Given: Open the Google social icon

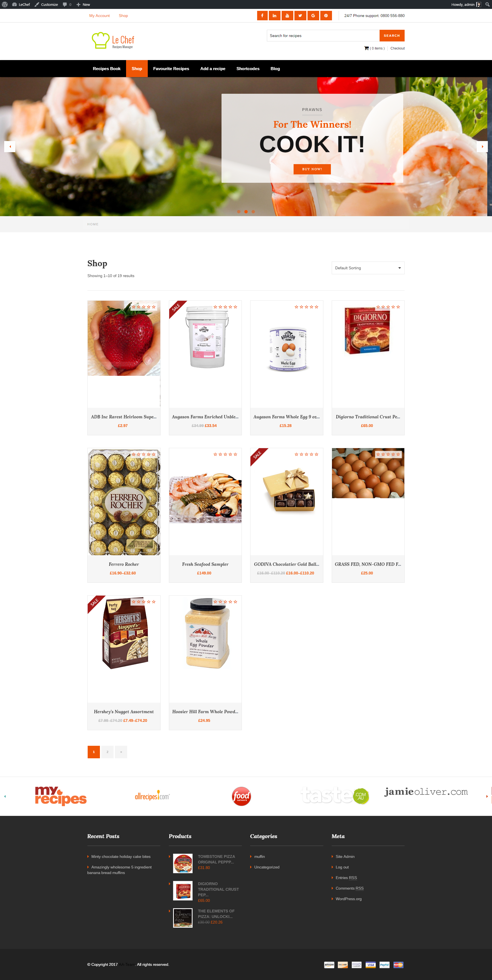Looking at the screenshot, I should click(313, 16).
